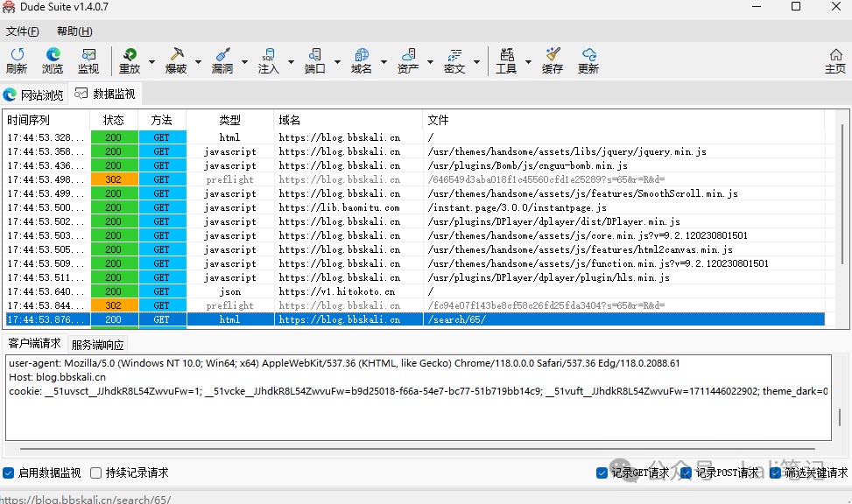Expand the 域名 dropdown arrow
The width and height of the screenshot is (852, 504).
point(384,61)
